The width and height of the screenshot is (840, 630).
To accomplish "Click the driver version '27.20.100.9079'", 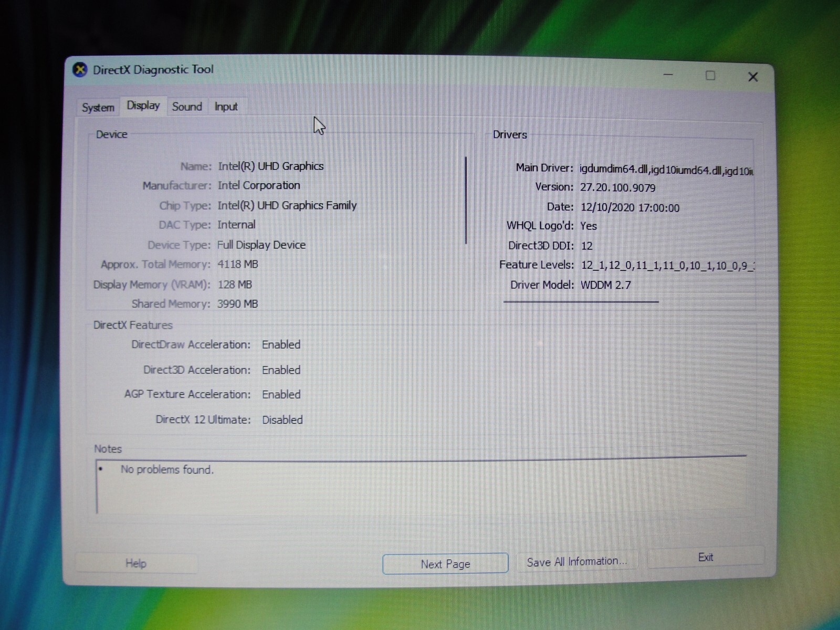I will (x=618, y=187).
